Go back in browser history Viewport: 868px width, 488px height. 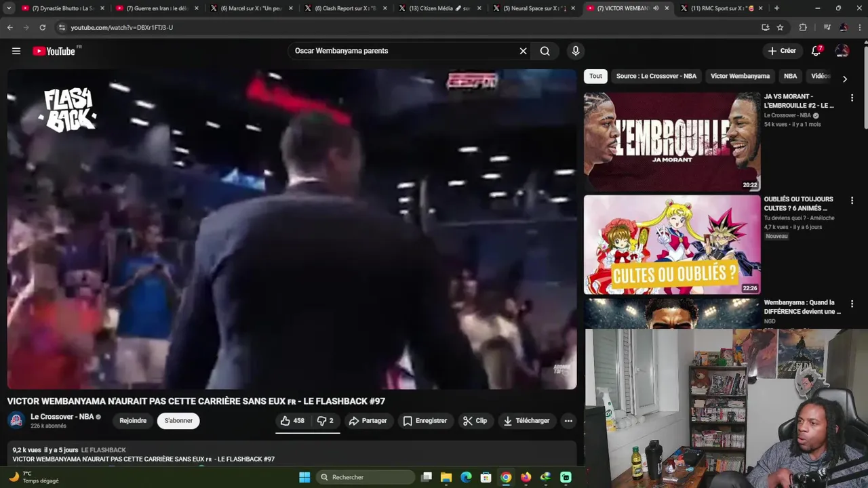coord(9,27)
